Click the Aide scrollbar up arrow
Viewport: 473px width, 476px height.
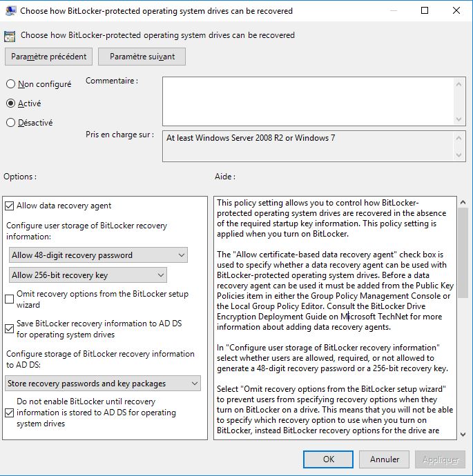click(463, 202)
